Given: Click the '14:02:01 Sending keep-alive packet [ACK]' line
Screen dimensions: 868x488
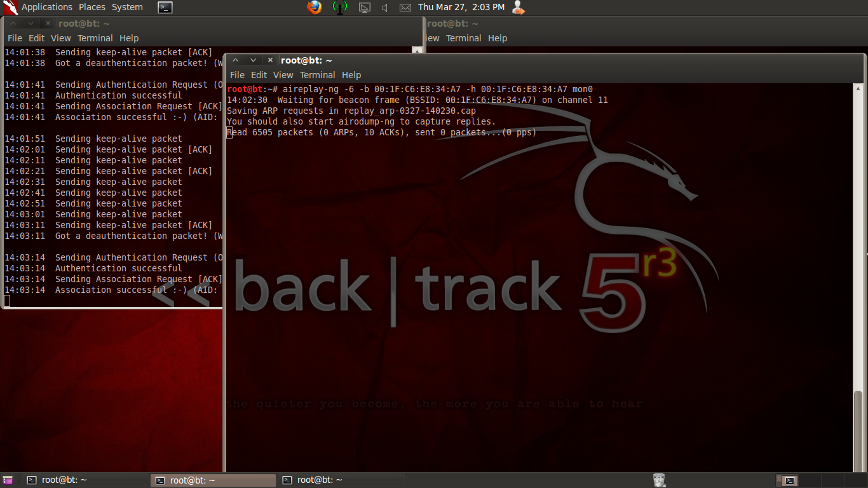Looking at the screenshot, I should click(109, 149).
